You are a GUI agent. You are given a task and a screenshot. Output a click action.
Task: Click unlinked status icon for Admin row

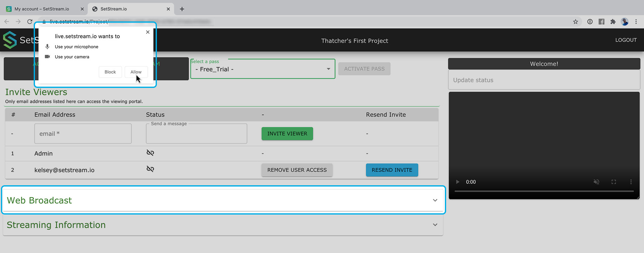pyautogui.click(x=150, y=153)
